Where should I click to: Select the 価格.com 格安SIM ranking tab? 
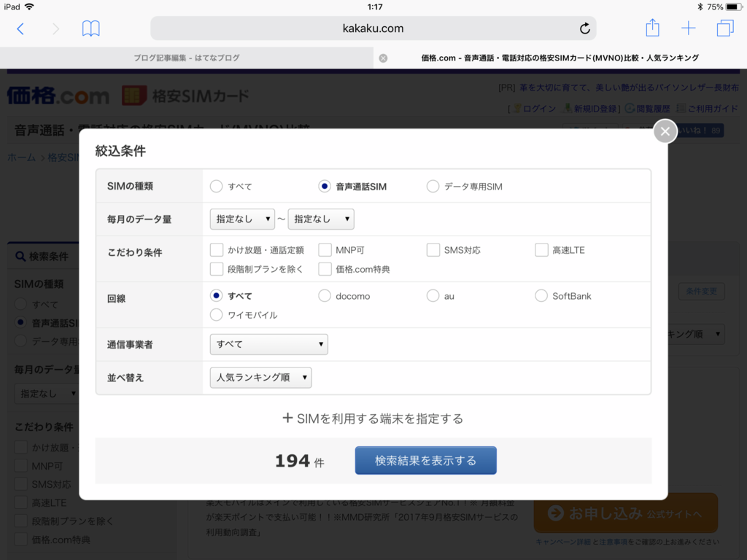[560, 58]
